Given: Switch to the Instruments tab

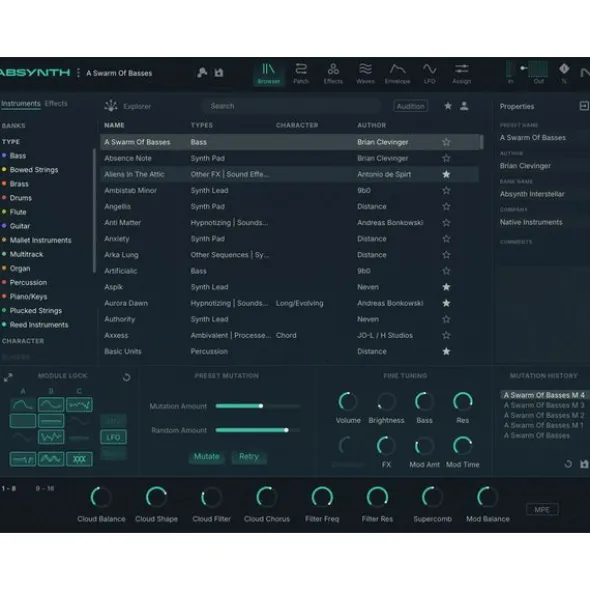Looking at the screenshot, I should pos(21,103).
